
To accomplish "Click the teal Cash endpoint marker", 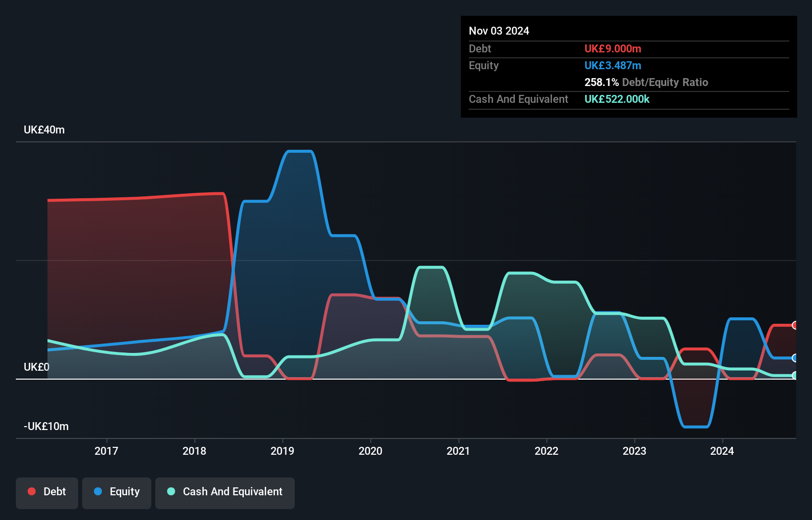I will [x=795, y=376].
